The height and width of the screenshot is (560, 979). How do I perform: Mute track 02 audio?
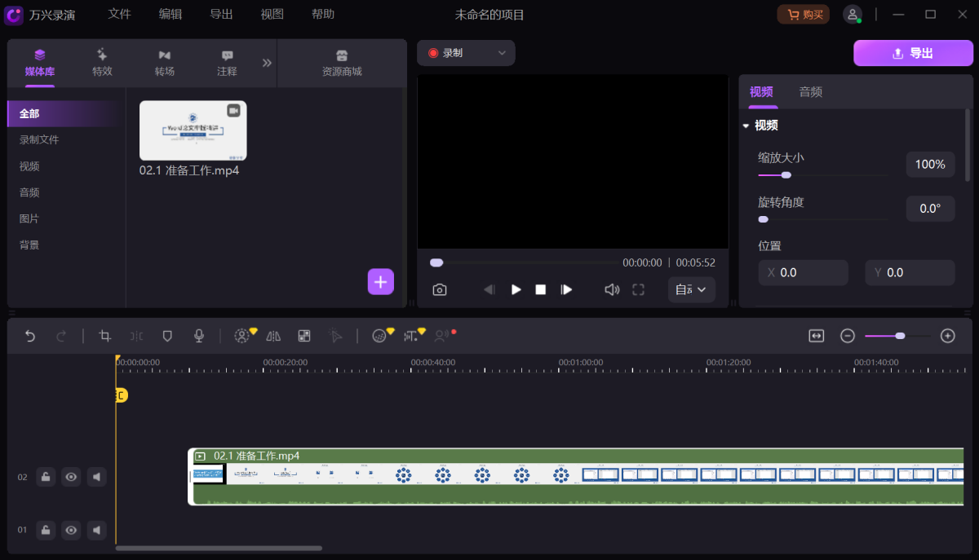pyautogui.click(x=97, y=477)
